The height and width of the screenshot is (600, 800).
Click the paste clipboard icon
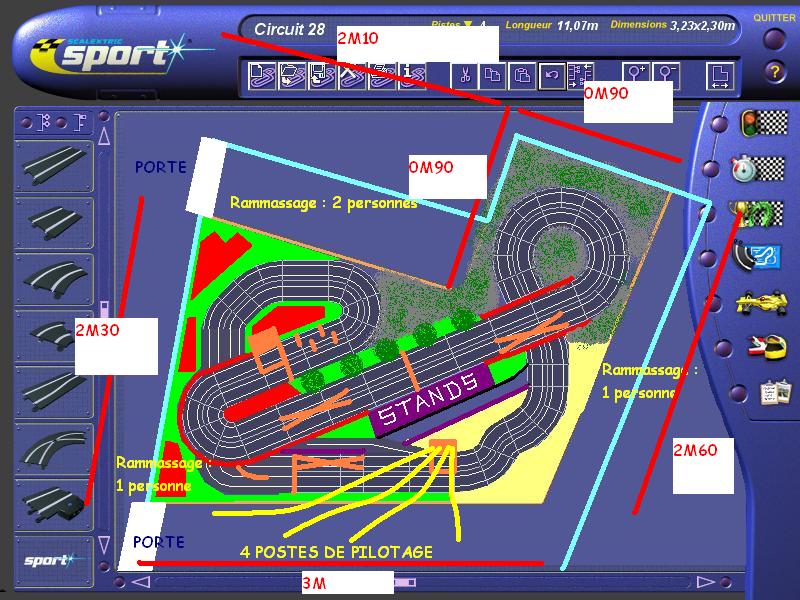[522, 75]
